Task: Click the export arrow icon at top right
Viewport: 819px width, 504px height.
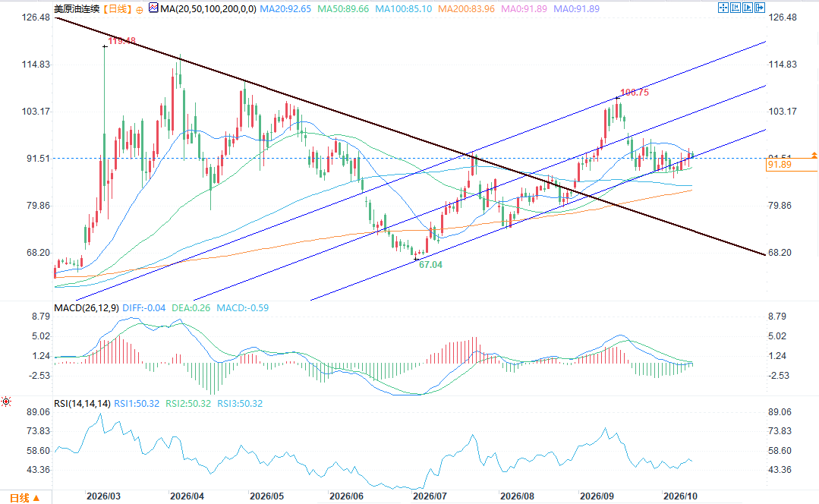Action: [760, 8]
